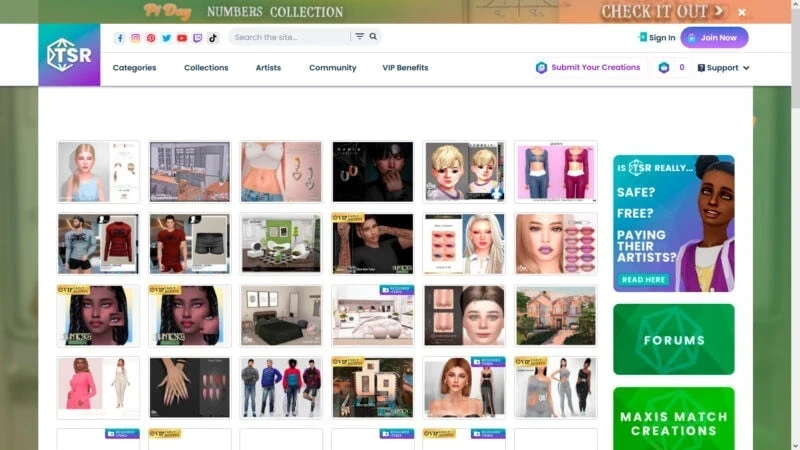Open the dark hoop earrings male thumbnail
The height and width of the screenshot is (450, 800).
coord(373,172)
